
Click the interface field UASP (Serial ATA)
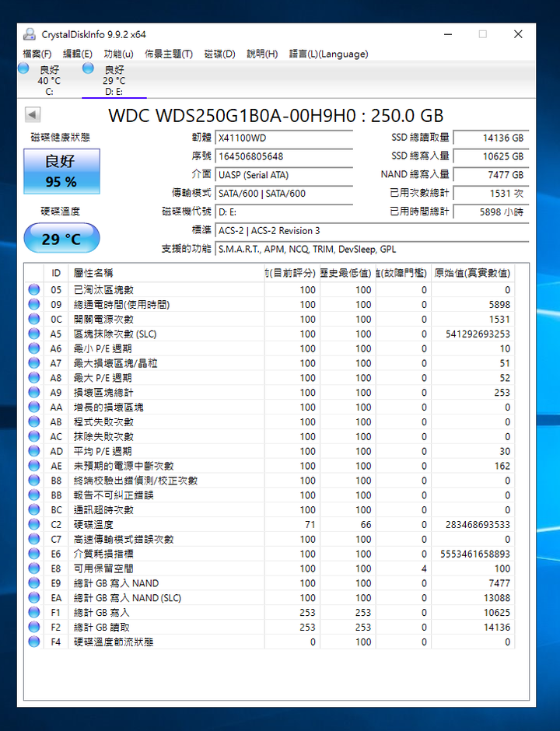283,175
